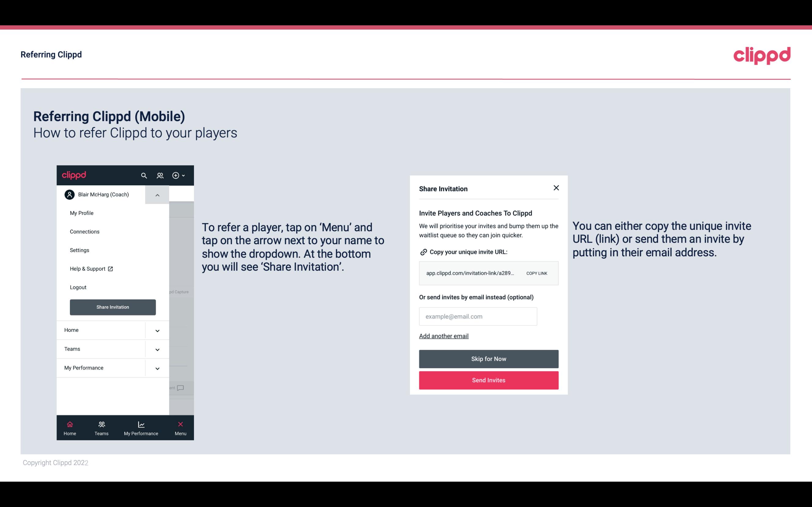Click the Home icon in bottom navigation

(x=69, y=424)
